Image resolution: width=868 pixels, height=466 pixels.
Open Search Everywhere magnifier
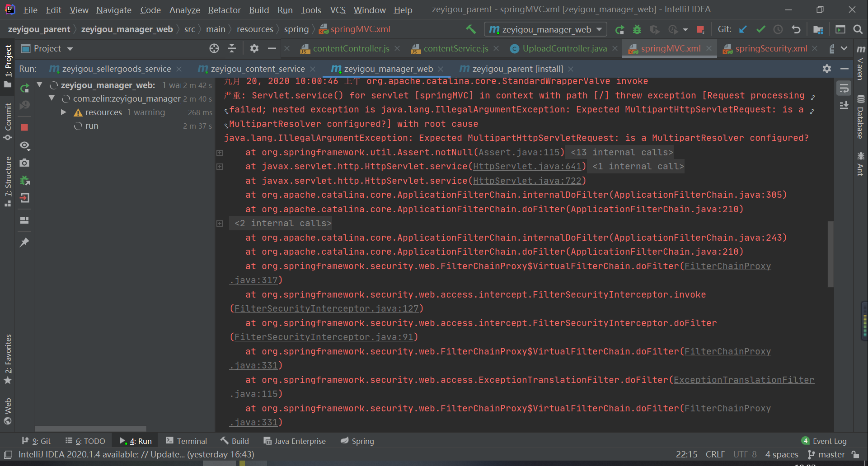(858, 29)
